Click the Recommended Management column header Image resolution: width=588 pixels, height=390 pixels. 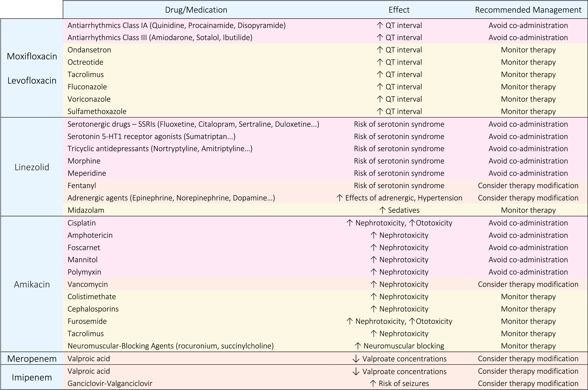point(528,10)
